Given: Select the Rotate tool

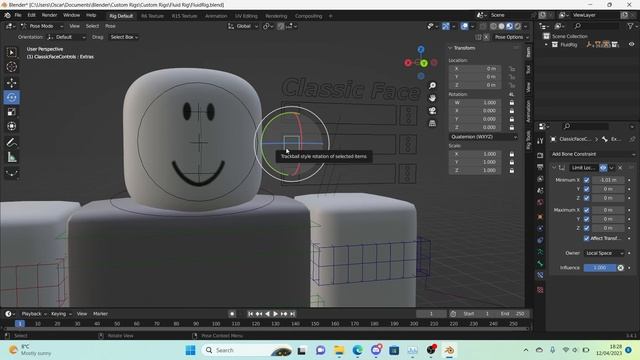Looking at the screenshot, I should tap(11, 97).
